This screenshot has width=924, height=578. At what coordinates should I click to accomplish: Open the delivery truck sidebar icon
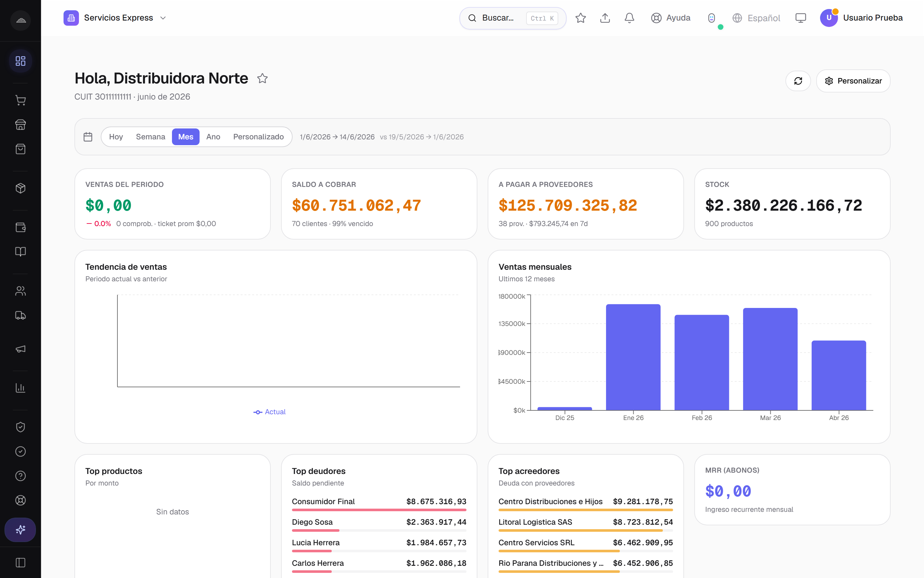click(x=21, y=315)
